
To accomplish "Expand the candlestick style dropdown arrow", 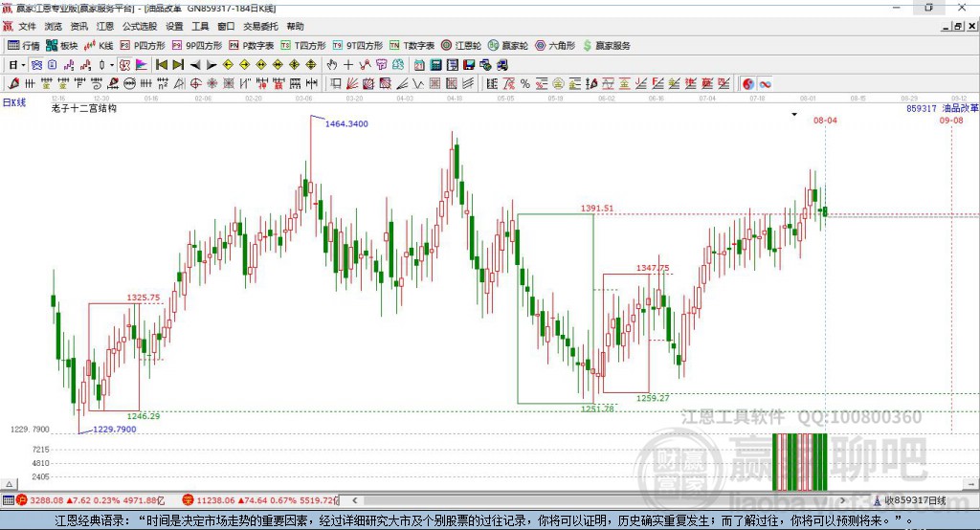I will pos(112,65).
